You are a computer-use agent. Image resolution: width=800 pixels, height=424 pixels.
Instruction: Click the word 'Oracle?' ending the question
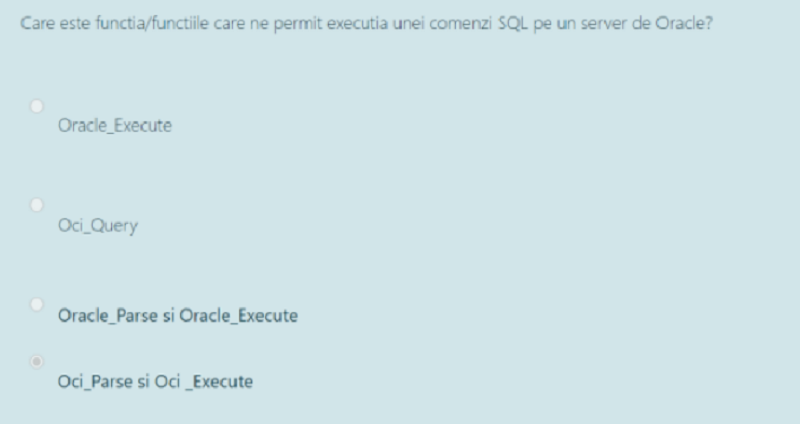[684, 23]
